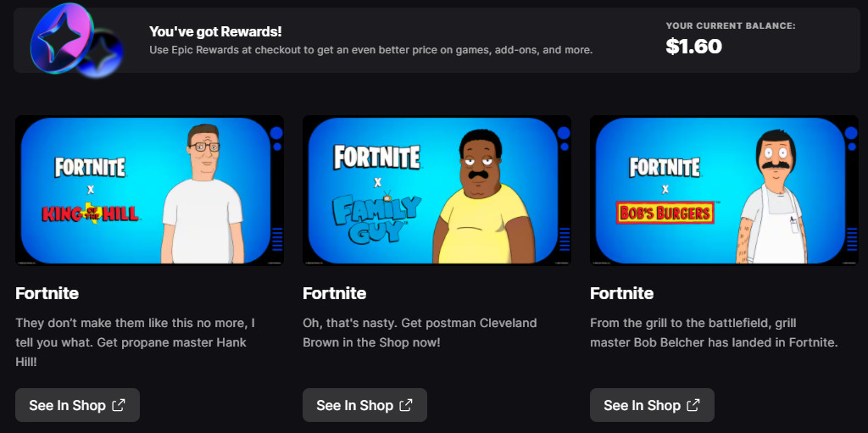Click external-link icon on Hank Hill's See In Shop
Screen dimensions: 868x433
[x=119, y=405]
